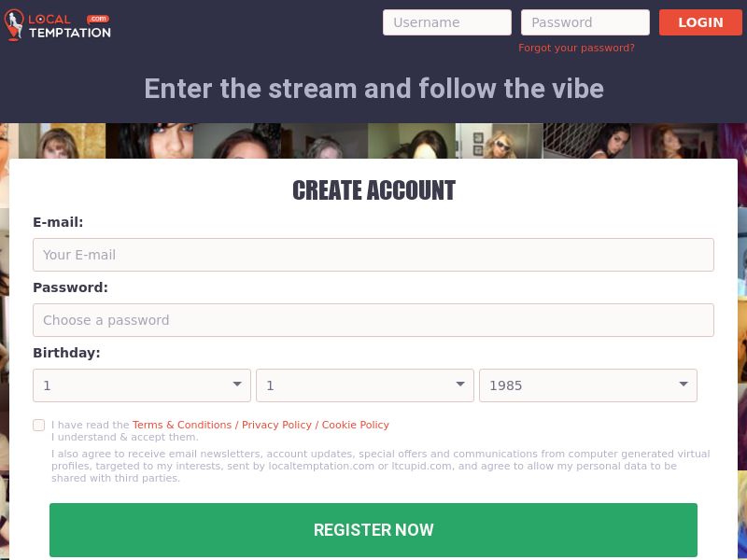Click the blonde woman with sunglasses photo

(x=500, y=142)
